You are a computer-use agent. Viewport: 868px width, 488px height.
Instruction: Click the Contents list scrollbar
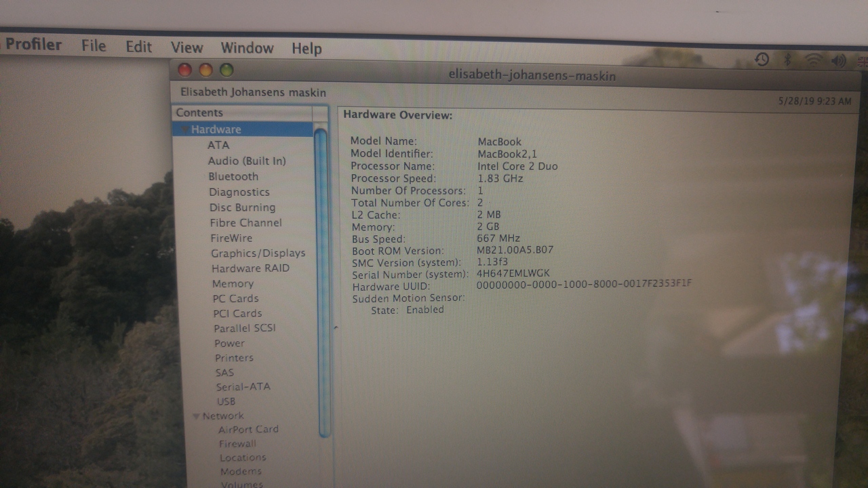[321, 282]
